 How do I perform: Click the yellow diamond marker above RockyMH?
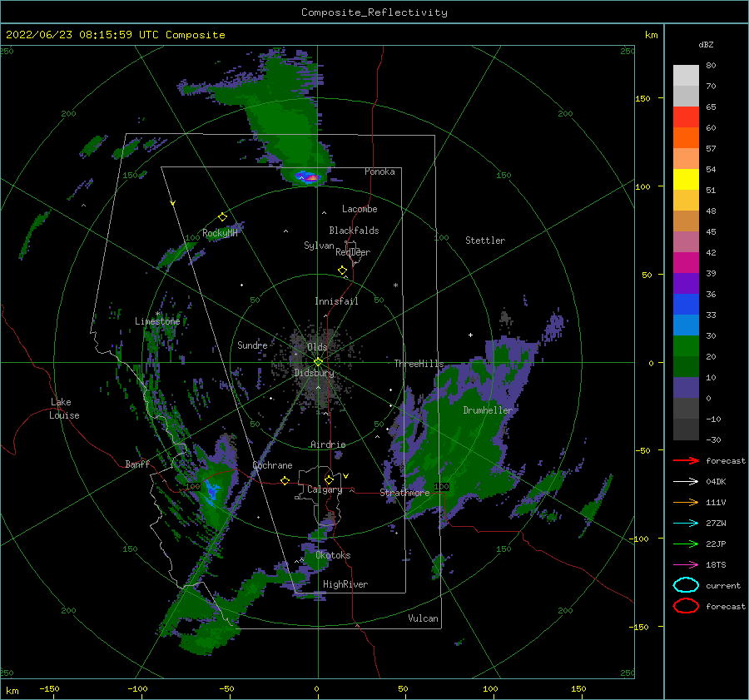coord(222,217)
